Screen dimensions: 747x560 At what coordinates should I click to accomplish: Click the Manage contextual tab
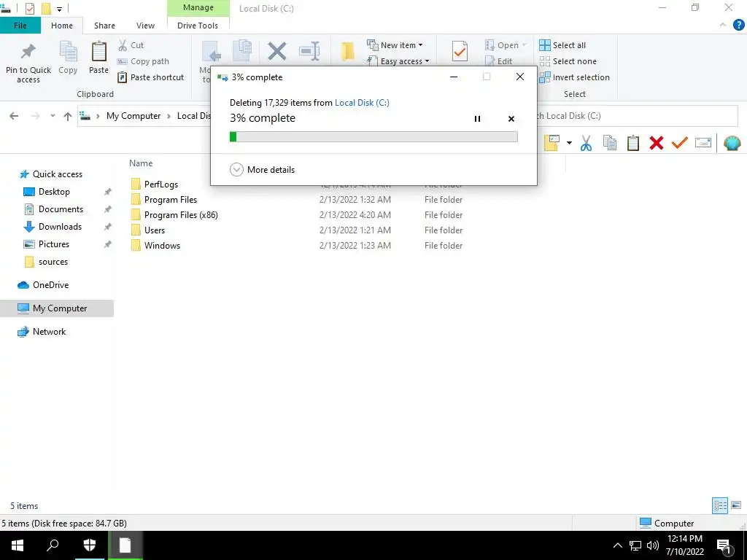coord(198,7)
